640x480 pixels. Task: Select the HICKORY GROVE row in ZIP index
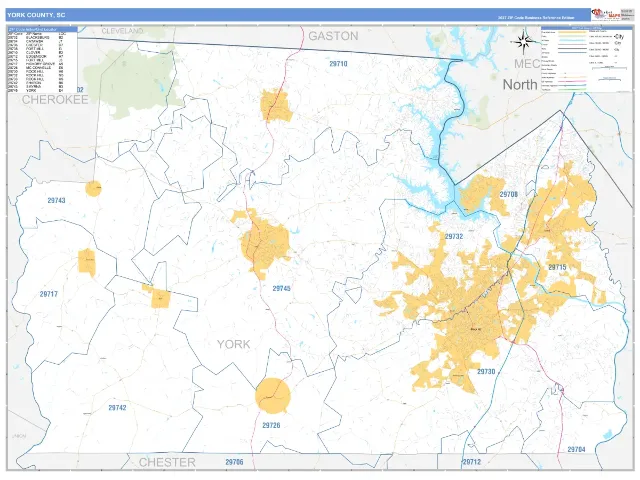36,64
